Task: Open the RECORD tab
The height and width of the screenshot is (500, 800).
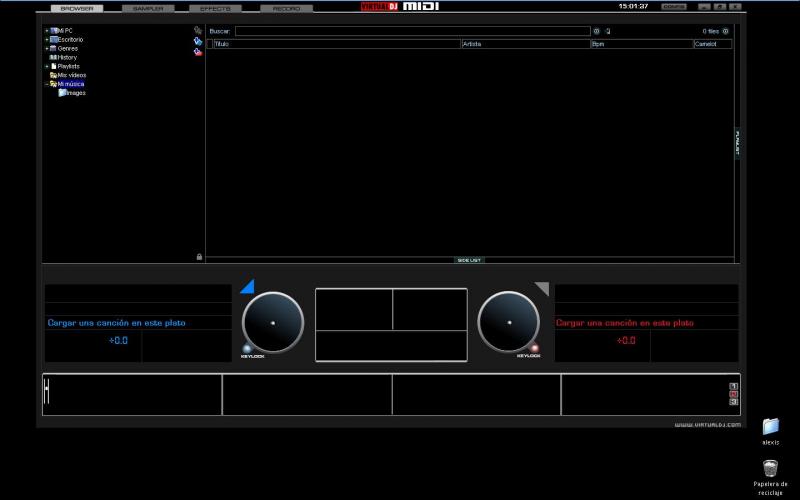Action: point(286,8)
